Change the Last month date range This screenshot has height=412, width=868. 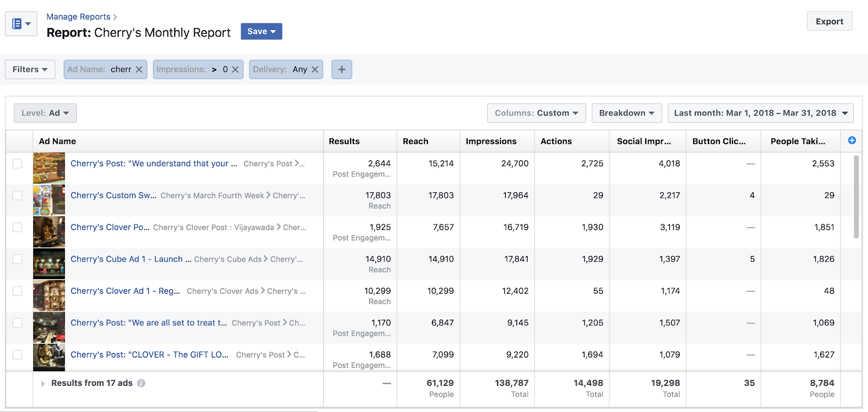point(760,113)
